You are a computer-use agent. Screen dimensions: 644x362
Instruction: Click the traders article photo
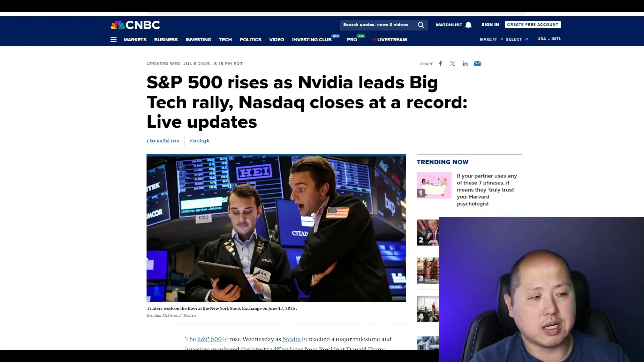pyautogui.click(x=276, y=228)
